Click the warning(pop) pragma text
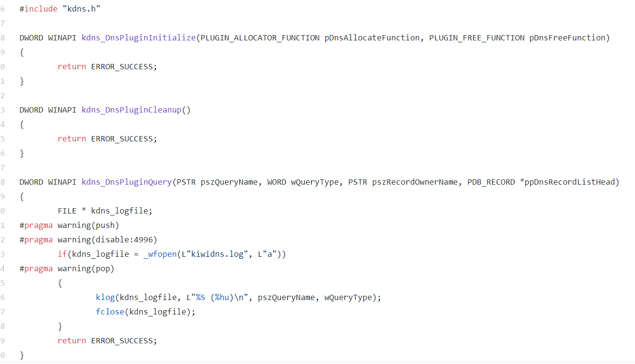The height and width of the screenshot is (364, 635). pyautogui.click(x=86, y=268)
